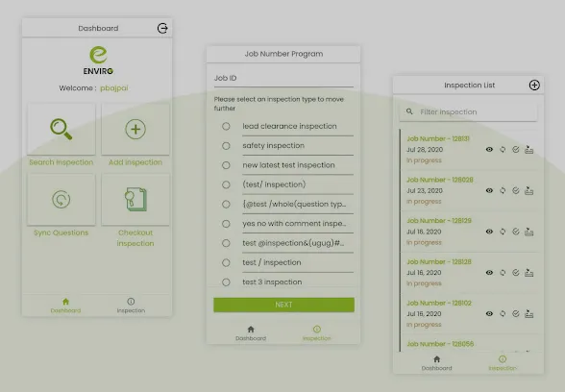Click the green NEXT button
565x392 pixels.
284,305
